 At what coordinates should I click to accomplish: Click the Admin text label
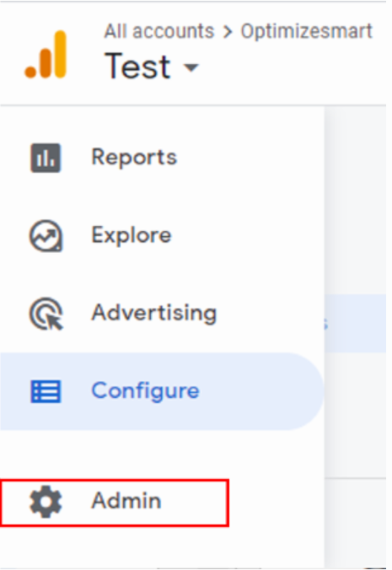coord(126,501)
